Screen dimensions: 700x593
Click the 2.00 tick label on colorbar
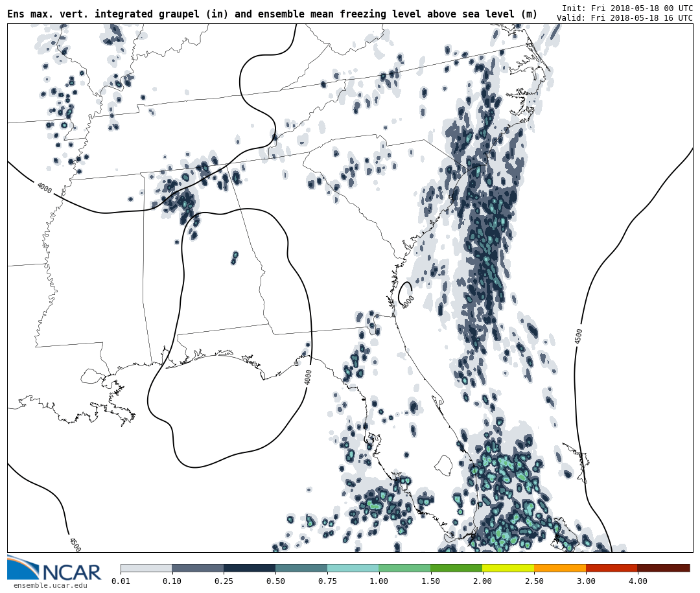pyautogui.click(x=482, y=581)
